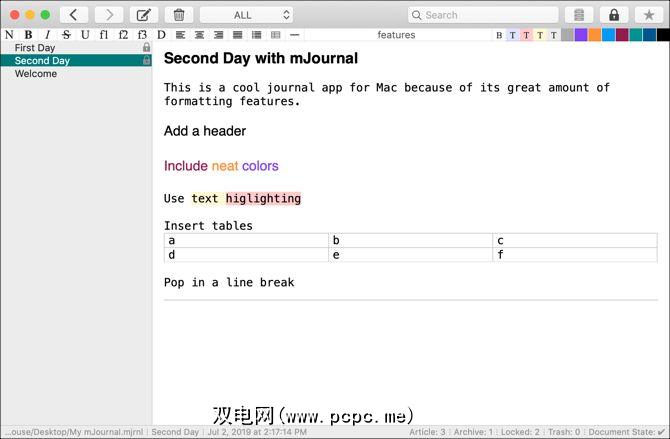Click table cell 'c'

pos(575,240)
